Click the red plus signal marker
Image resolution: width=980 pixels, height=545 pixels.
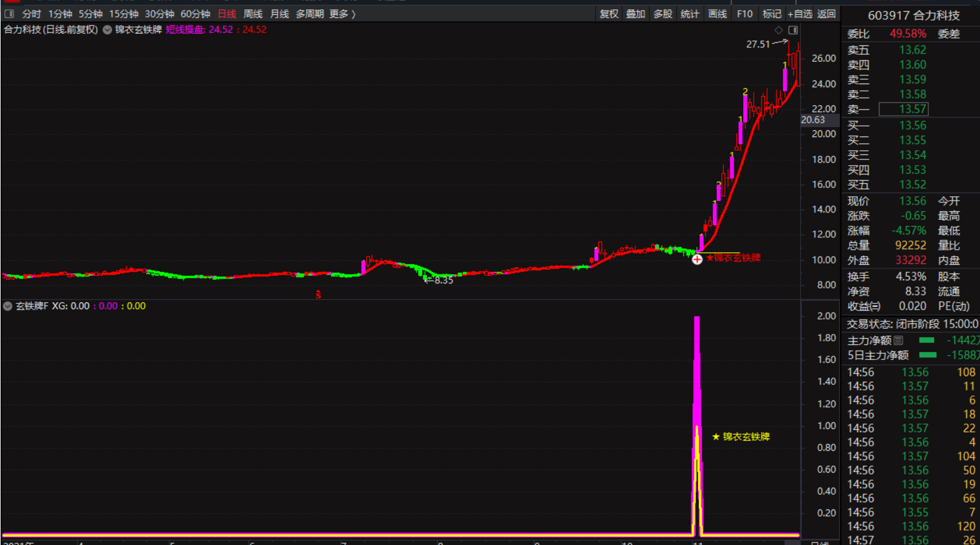click(697, 259)
